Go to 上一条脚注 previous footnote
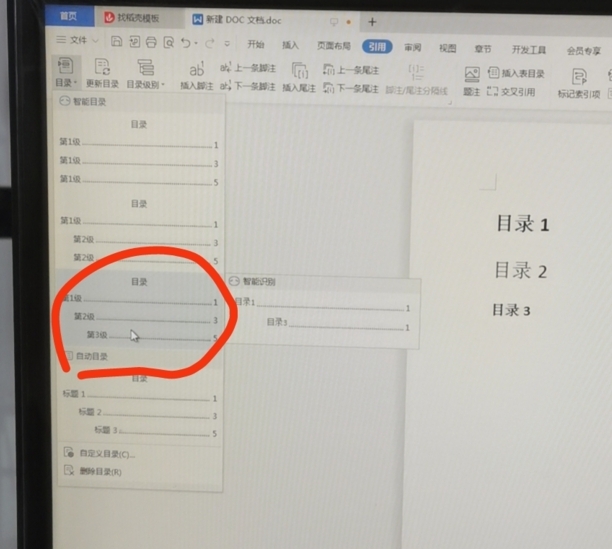Screen dimensions: 612x549 pyautogui.click(x=248, y=68)
